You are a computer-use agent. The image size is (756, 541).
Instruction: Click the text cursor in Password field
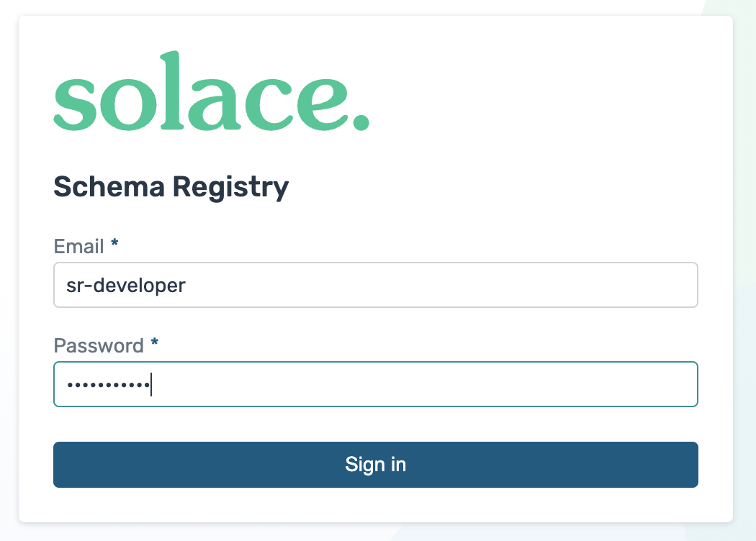click(x=151, y=385)
